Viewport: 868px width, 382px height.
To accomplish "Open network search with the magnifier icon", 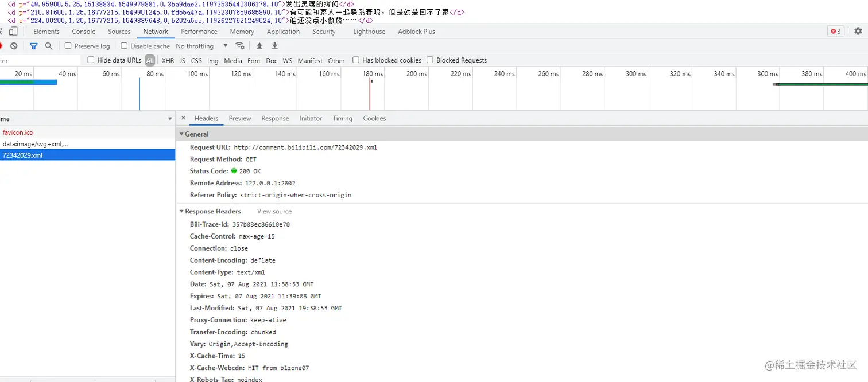I will (x=49, y=46).
